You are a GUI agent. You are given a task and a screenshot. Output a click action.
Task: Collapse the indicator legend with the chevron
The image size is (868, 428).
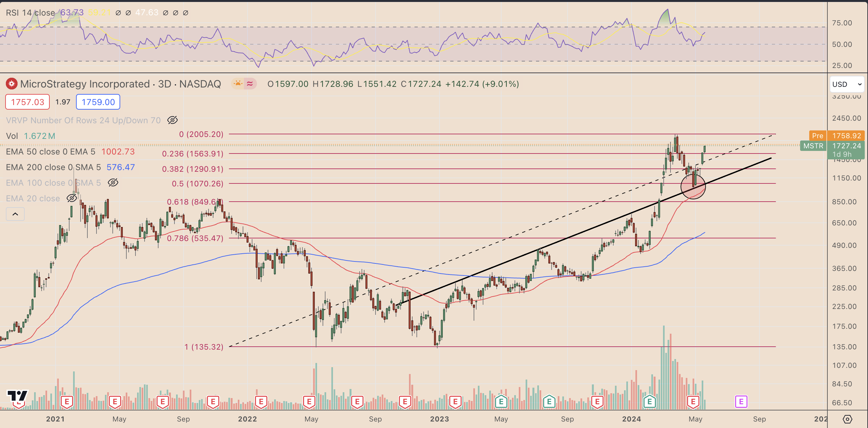(x=15, y=214)
